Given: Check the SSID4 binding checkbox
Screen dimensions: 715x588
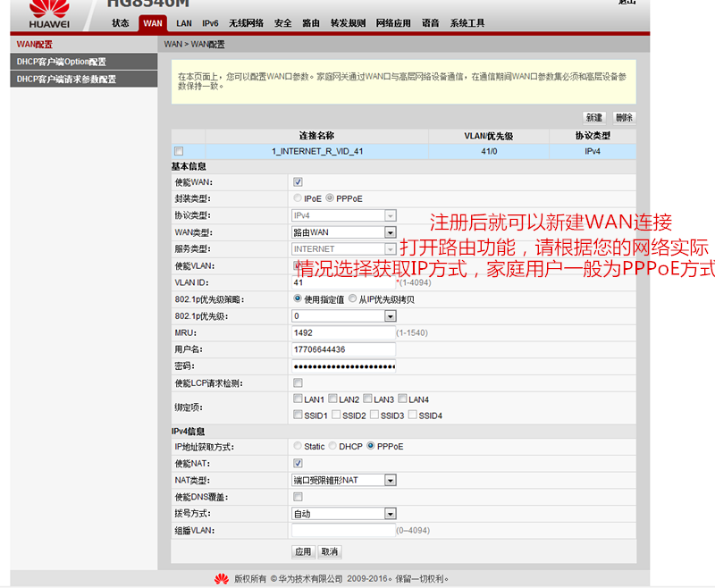Looking at the screenshot, I should 412,415.
